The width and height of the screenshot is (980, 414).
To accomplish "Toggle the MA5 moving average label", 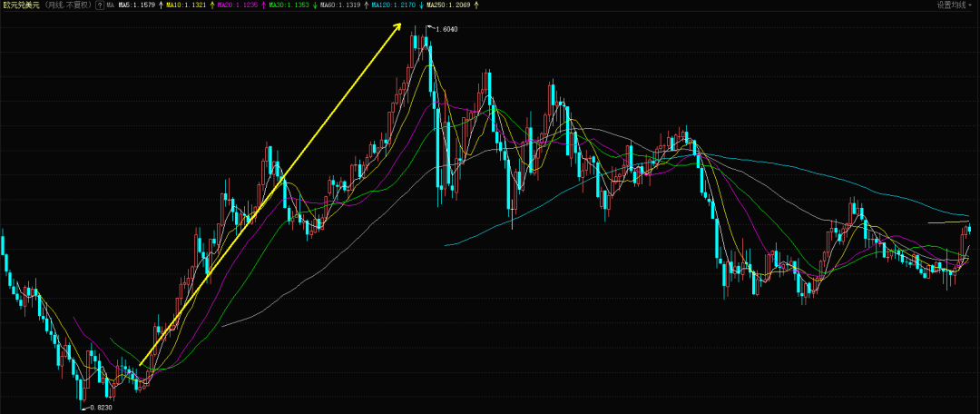I will pyautogui.click(x=138, y=5).
